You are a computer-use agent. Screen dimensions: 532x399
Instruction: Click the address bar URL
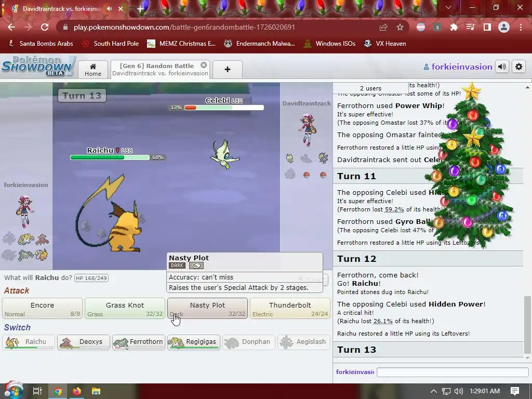(x=184, y=27)
